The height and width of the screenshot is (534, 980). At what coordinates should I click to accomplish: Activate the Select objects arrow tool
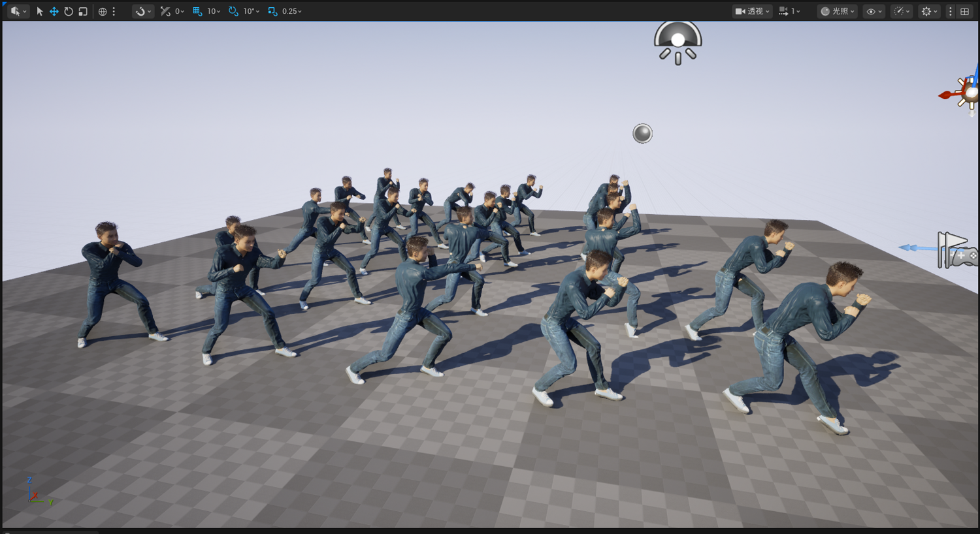tap(40, 11)
